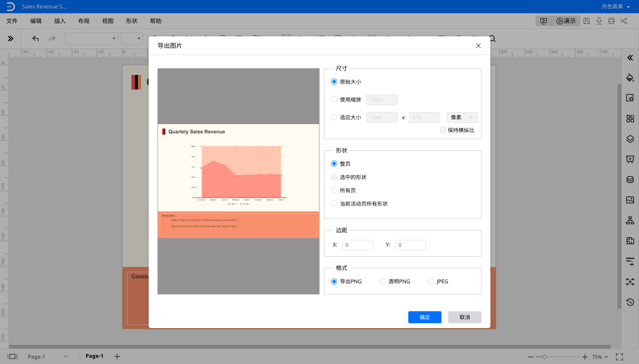
Task: Expand the Page-1 page selector dropdown
Action: click(x=66, y=356)
